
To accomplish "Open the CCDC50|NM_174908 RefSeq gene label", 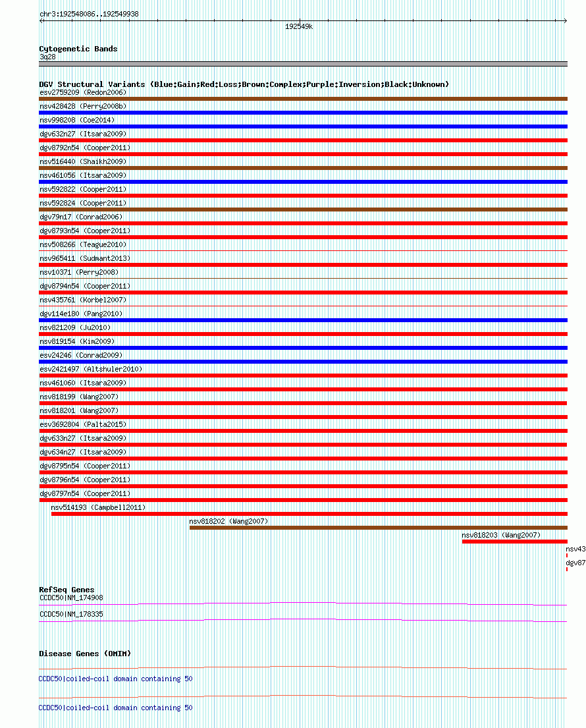I will click(72, 598).
